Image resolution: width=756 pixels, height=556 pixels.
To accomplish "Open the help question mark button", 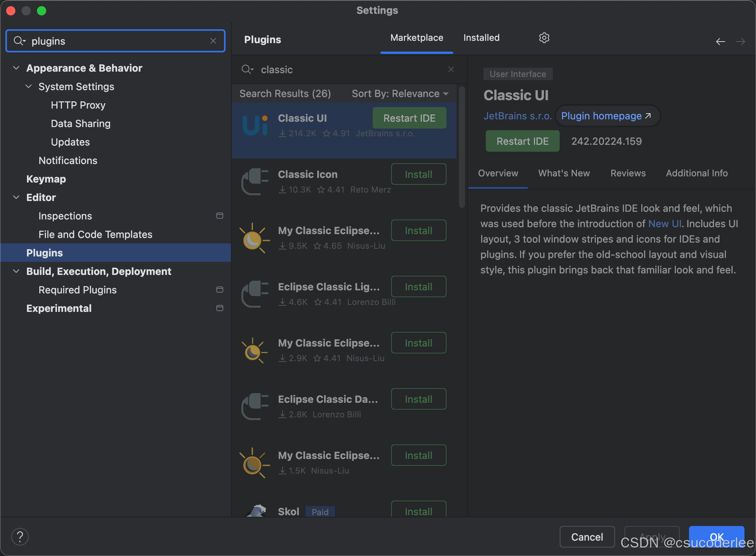I will 20,537.
